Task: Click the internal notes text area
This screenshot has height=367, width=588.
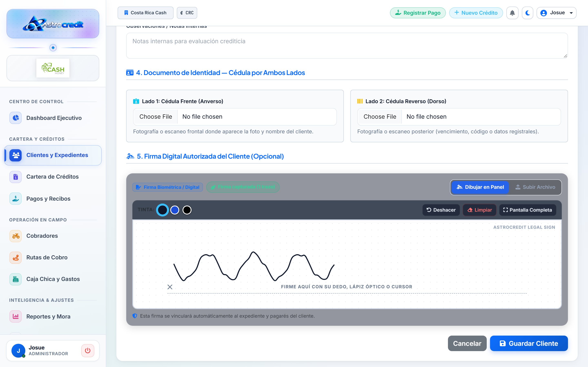Action: click(x=347, y=46)
